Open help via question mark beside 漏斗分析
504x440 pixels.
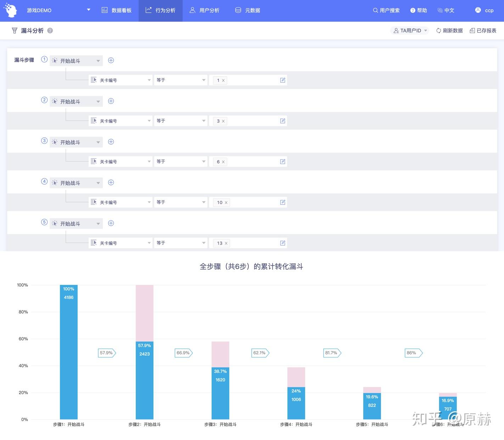(x=50, y=30)
